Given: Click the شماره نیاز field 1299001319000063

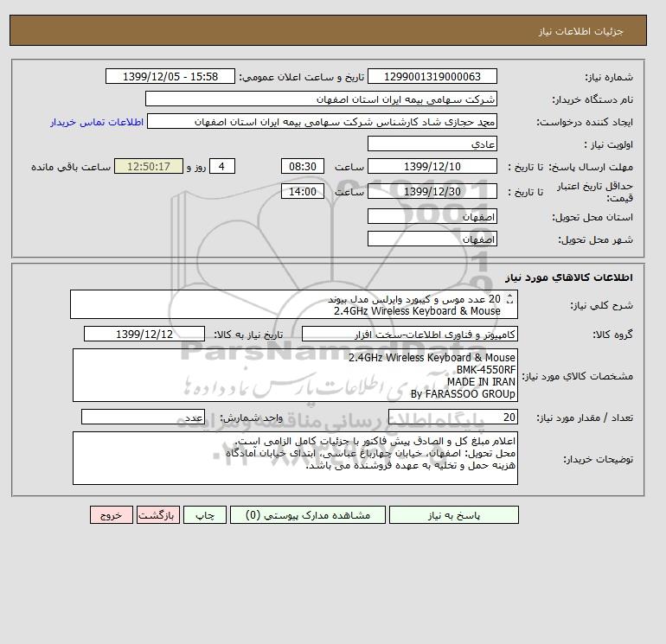Looking at the screenshot, I should point(432,76).
